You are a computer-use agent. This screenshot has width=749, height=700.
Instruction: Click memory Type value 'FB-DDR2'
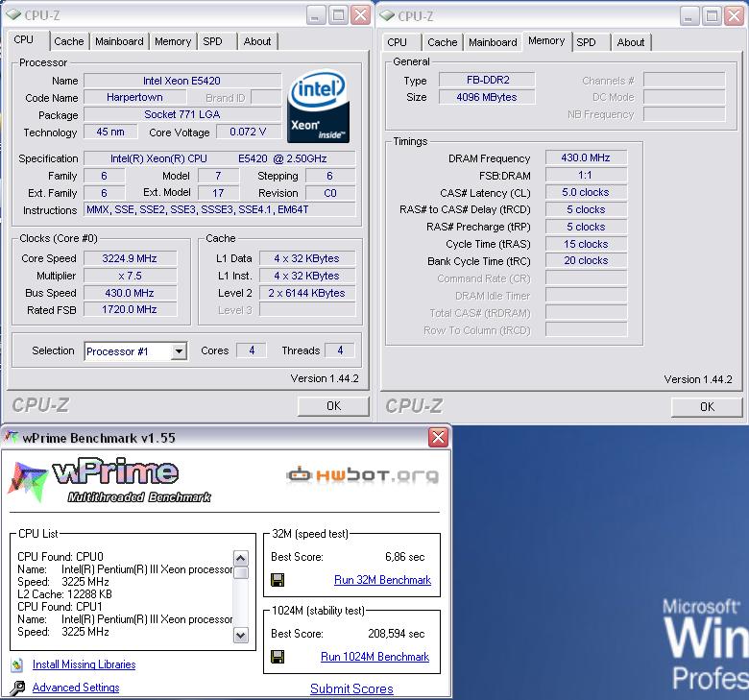[487, 80]
